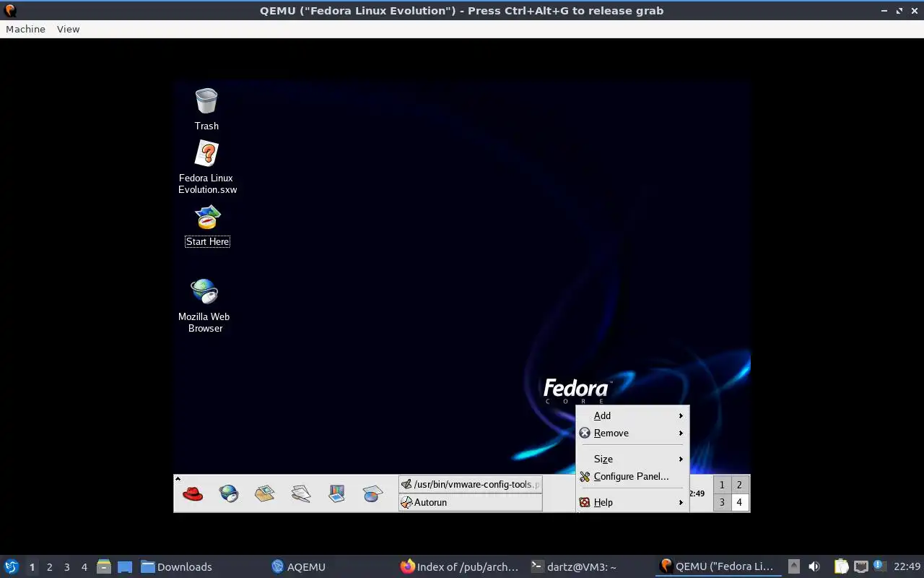Open file manager drawer icon in taskbar
Image resolution: width=924 pixels, height=578 pixels.
(x=104, y=566)
